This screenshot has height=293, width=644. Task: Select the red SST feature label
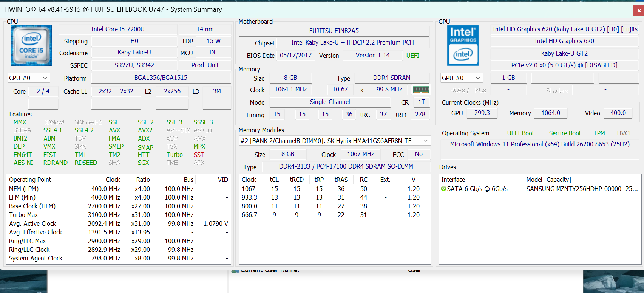coord(199,155)
